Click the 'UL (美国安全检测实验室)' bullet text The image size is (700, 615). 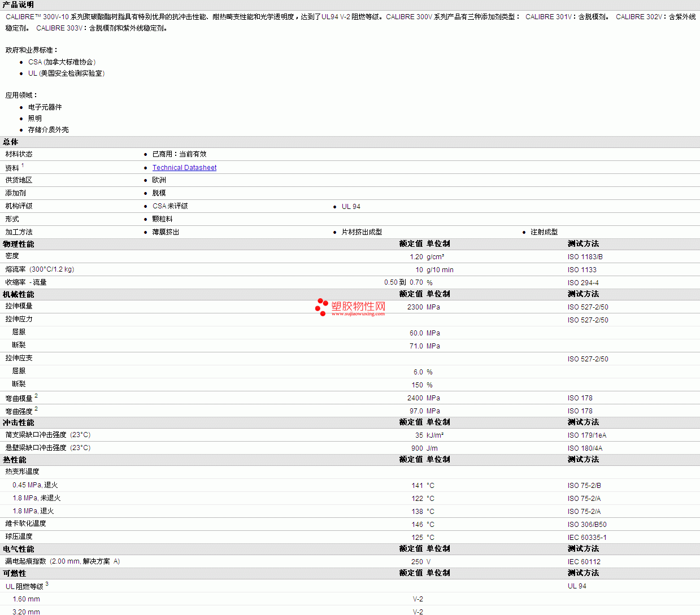click(x=67, y=73)
